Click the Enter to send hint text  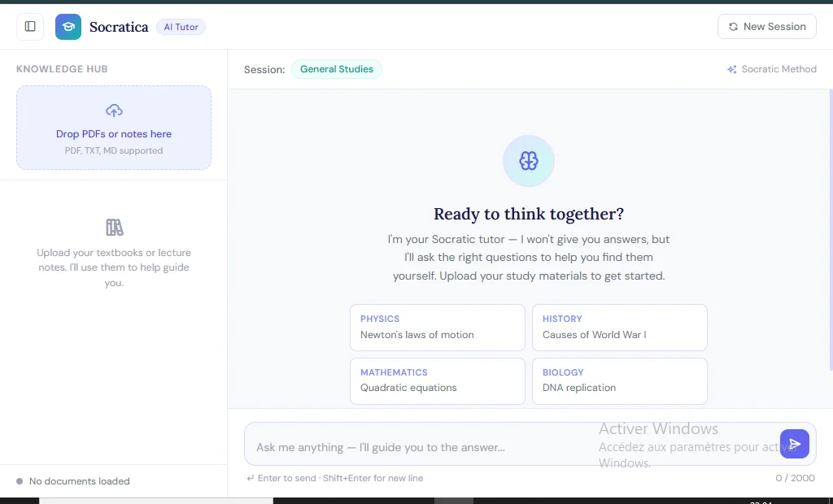click(x=335, y=478)
